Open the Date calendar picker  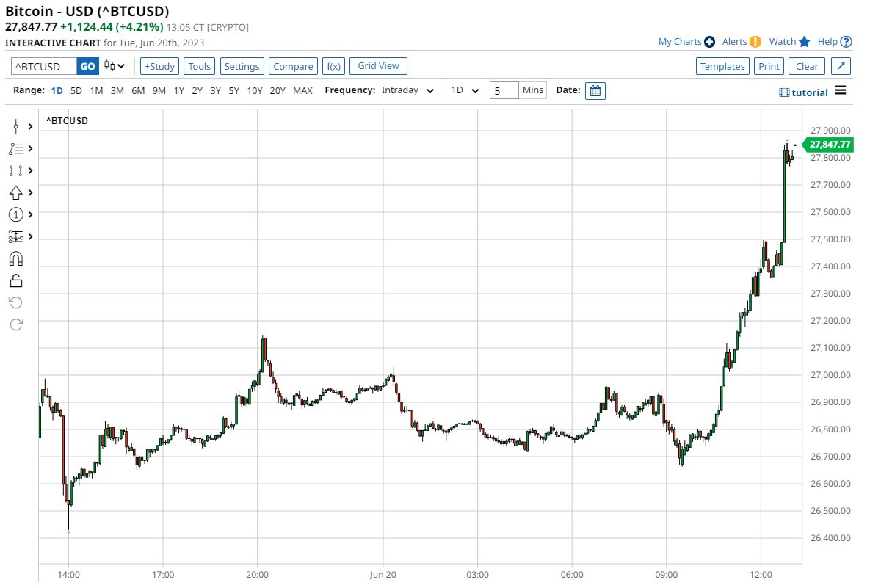(595, 90)
